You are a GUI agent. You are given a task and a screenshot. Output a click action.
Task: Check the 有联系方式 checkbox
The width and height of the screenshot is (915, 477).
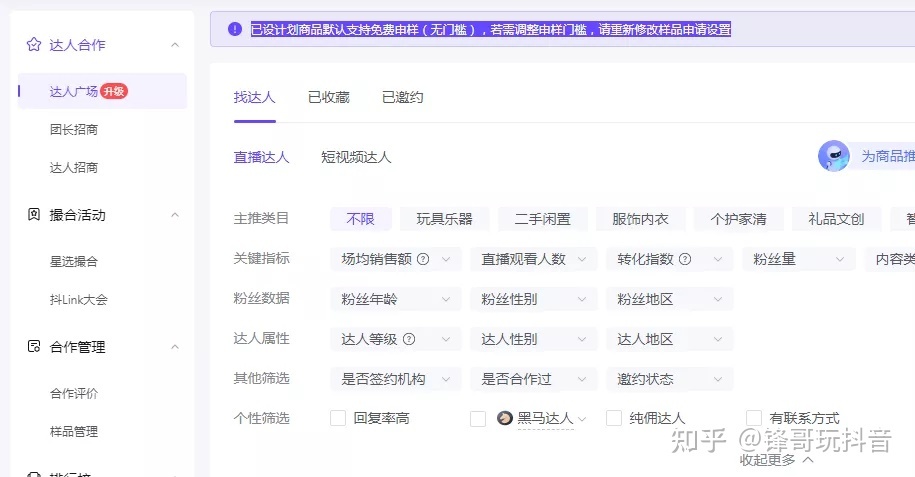pos(754,418)
